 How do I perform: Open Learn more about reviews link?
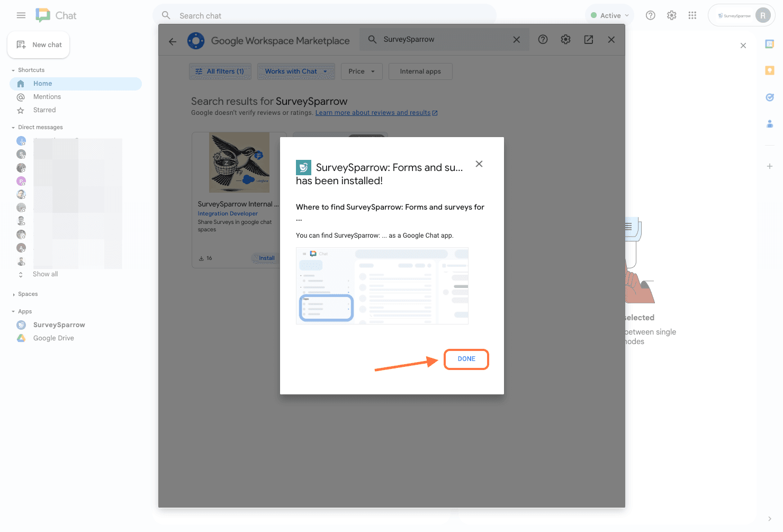coord(373,113)
